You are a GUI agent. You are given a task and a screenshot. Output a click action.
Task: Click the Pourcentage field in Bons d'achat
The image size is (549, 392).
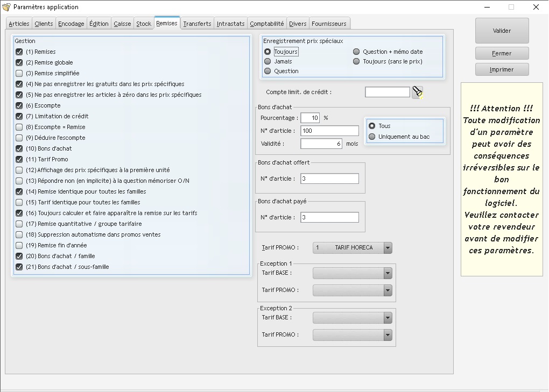pos(310,118)
